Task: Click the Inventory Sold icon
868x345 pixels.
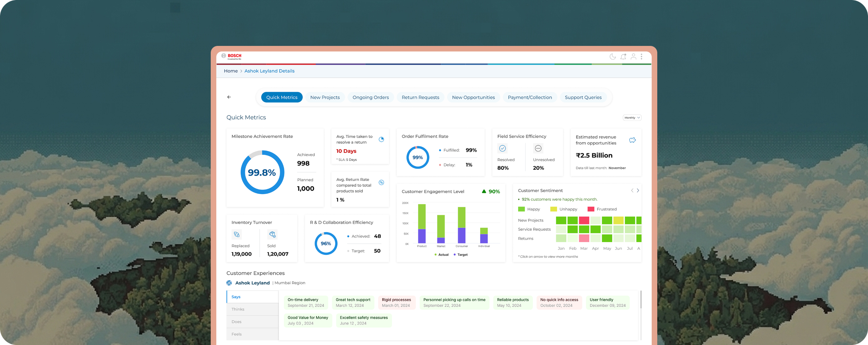Action: pyautogui.click(x=272, y=234)
